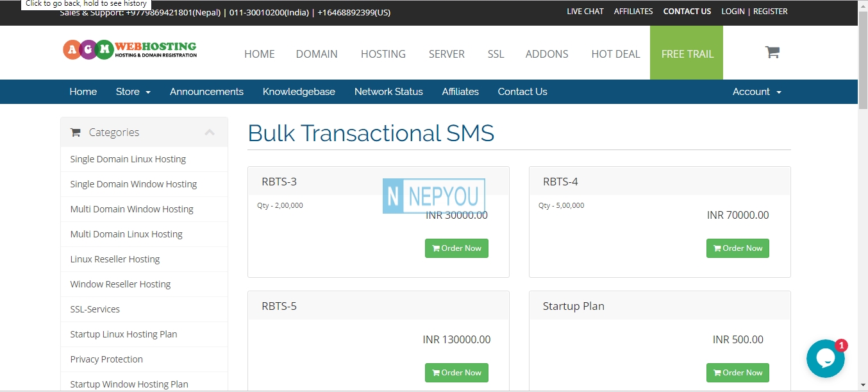
Task: Open the Account dropdown
Action: pos(757,92)
